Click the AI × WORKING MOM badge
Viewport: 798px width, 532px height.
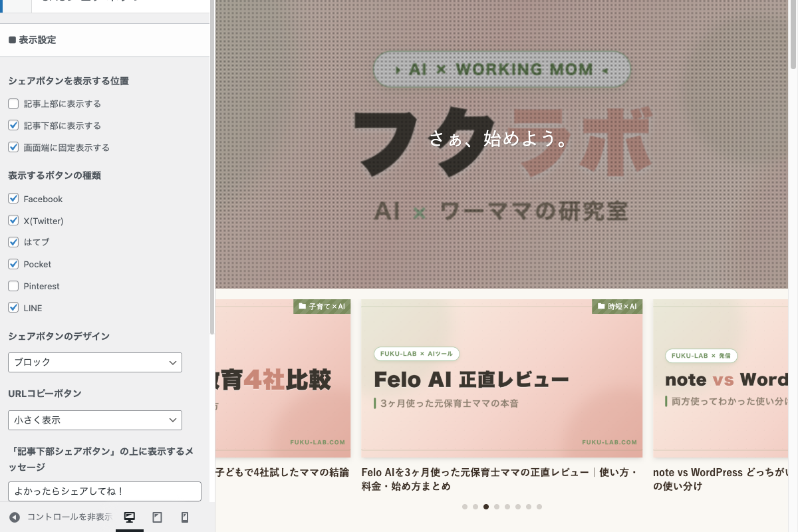click(x=502, y=69)
